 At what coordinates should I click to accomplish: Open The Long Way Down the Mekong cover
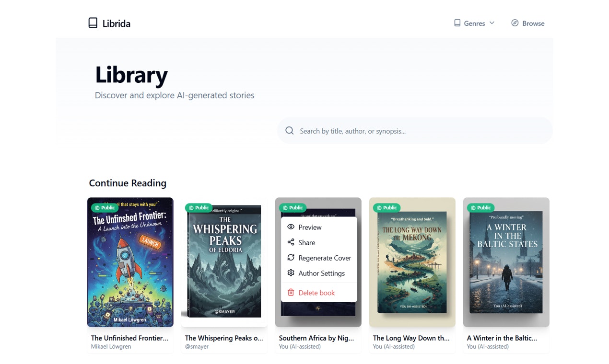tap(412, 262)
